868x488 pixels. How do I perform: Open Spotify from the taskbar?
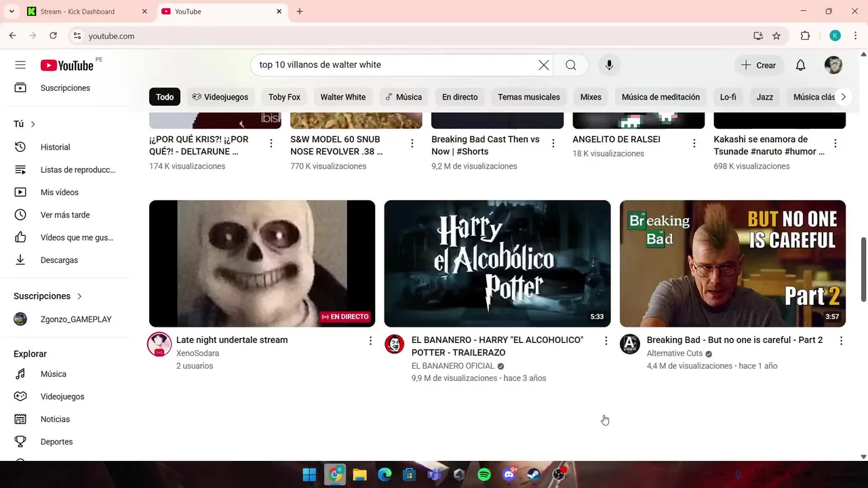pyautogui.click(x=484, y=474)
